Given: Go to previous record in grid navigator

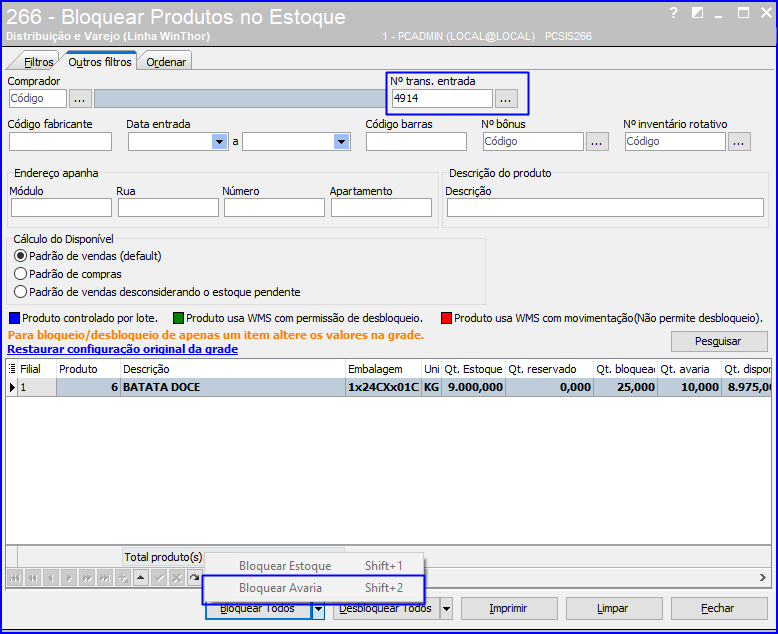Looking at the screenshot, I should pyautogui.click(x=51, y=578).
